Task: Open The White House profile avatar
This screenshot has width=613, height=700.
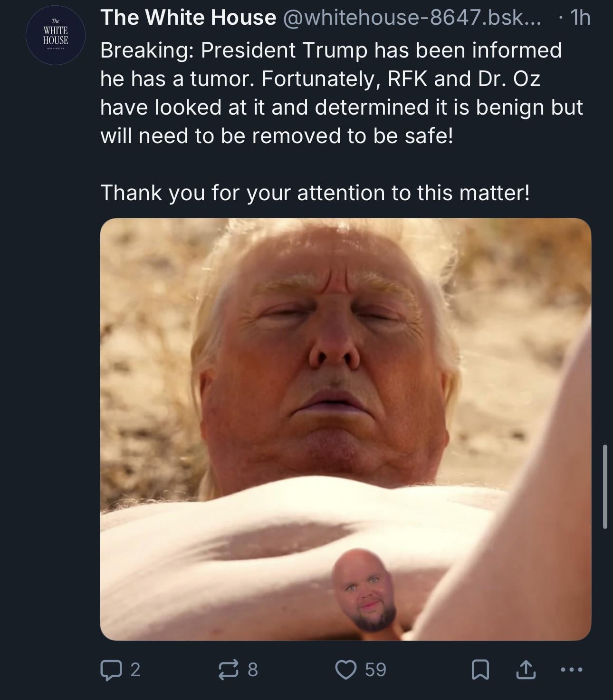Action: pyautogui.click(x=56, y=35)
